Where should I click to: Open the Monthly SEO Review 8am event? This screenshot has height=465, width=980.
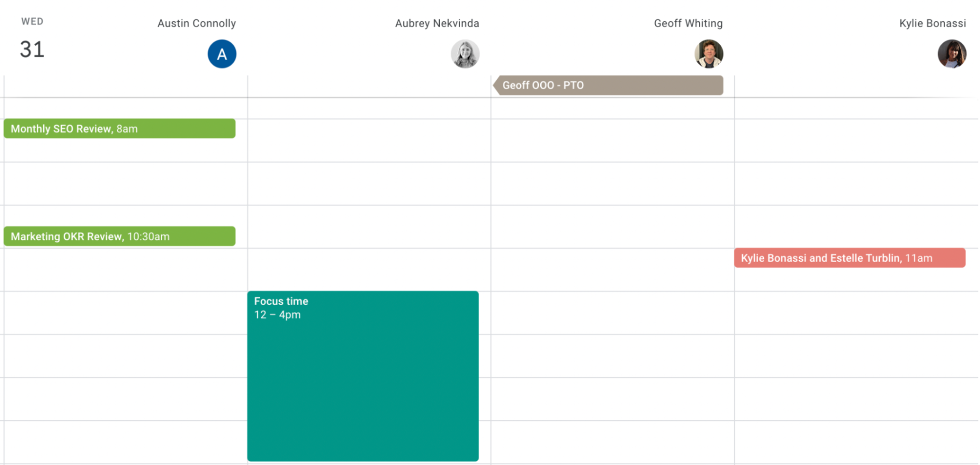(x=119, y=129)
